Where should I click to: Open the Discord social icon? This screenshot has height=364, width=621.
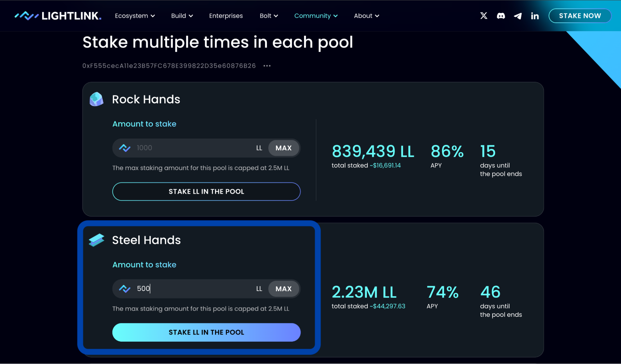pos(501,16)
